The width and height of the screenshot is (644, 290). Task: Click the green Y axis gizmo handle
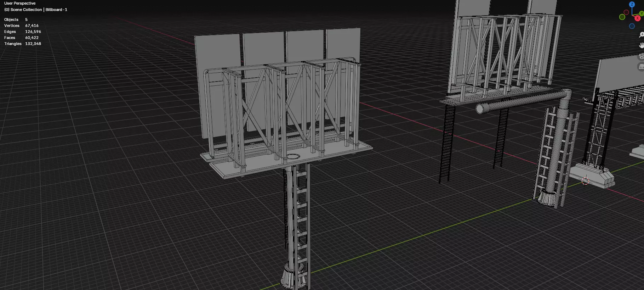click(x=642, y=13)
